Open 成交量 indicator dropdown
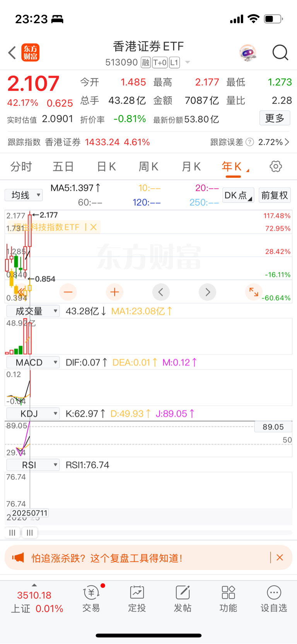This screenshot has height=644, width=297. pos(33,311)
